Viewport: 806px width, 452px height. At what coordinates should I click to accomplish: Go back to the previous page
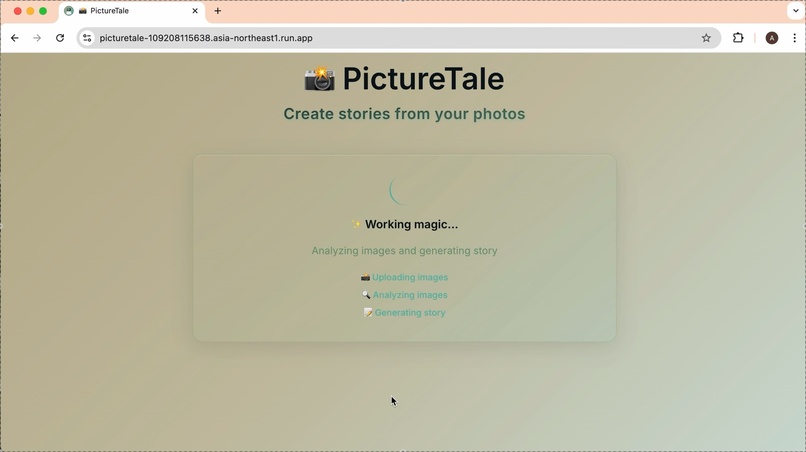14,38
